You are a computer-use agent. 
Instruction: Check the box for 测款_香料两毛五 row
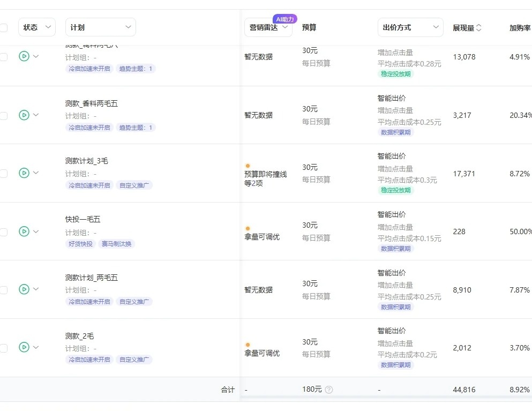[3, 116]
